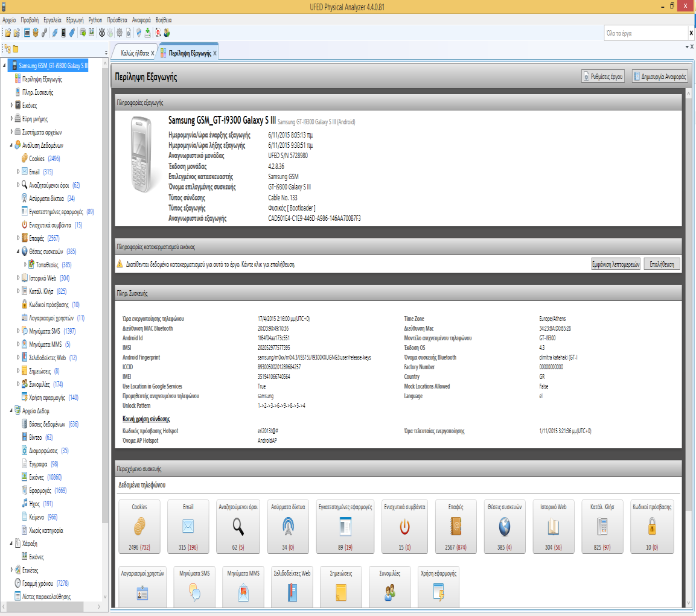
Task: Open the Σελιδοδείκτες Web bookmarks tile
Action: coord(292,586)
